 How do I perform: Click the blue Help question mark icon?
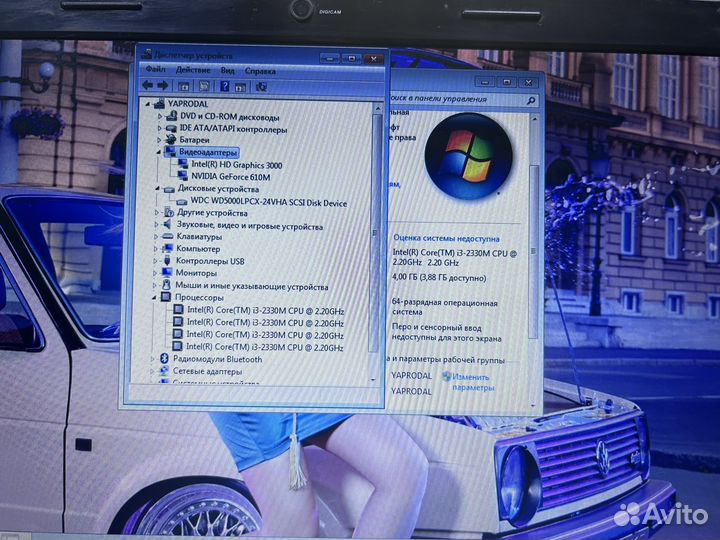point(225,86)
